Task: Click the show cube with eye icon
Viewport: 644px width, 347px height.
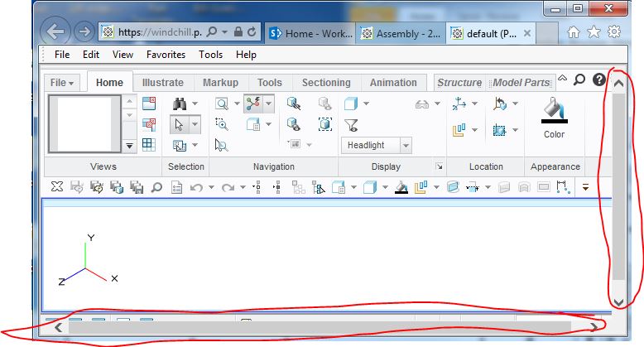Action: 294,123
